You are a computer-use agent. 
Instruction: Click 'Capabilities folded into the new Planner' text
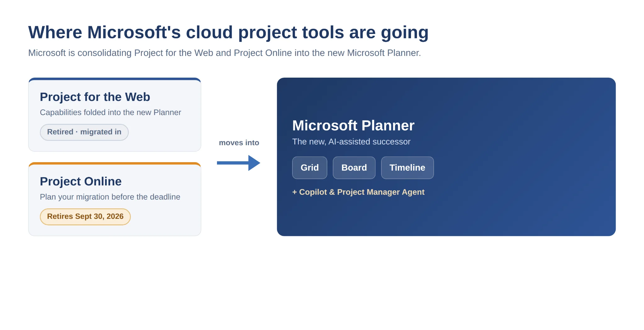[x=110, y=113]
